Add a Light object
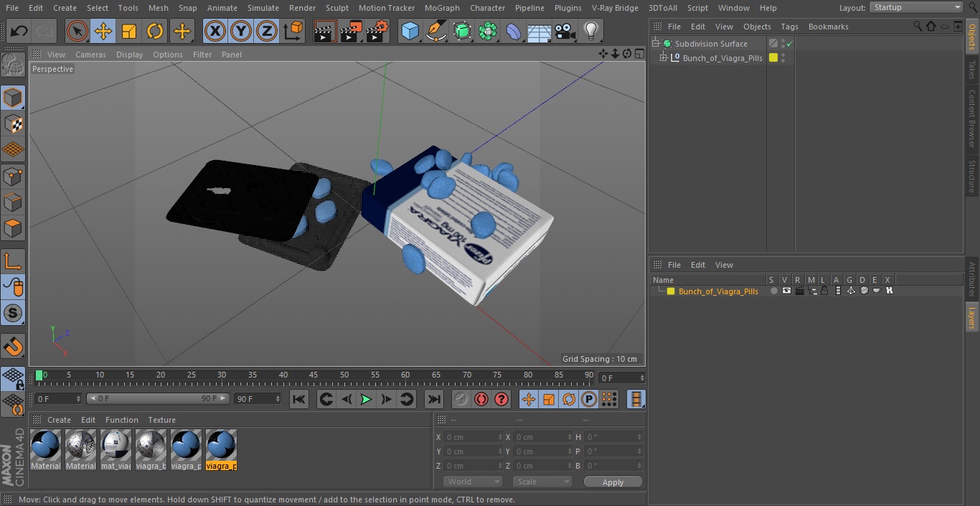The width and height of the screenshot is (980, 506). [x=590, y=31]
